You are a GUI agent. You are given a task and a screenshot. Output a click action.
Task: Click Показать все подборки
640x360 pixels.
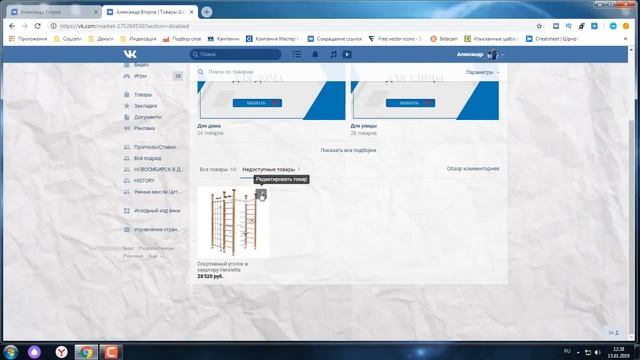coord(348,150)
